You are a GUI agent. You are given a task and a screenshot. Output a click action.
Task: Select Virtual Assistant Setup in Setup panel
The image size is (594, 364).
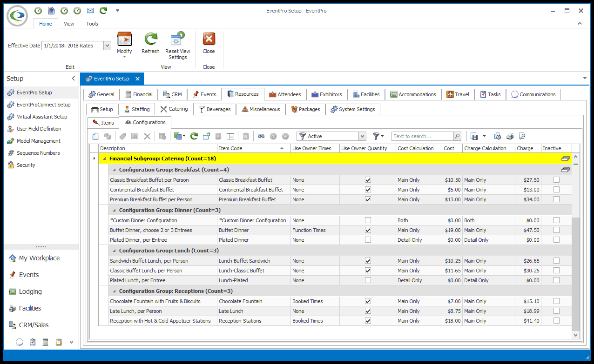41,117
